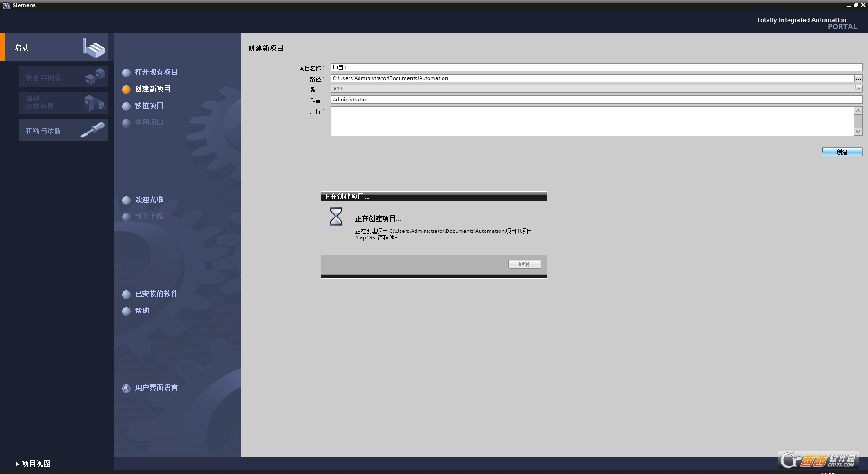Click the bullet icon next to 帮助
The image size is (868, 474).
click(126, 311)
